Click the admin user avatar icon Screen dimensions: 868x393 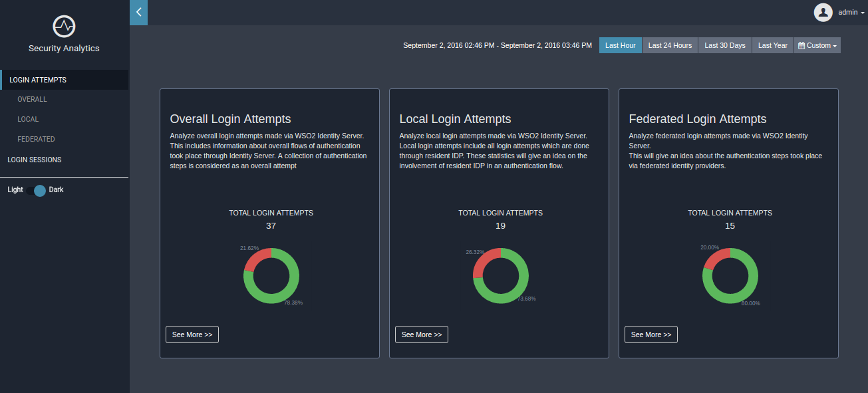click(823, 12)
